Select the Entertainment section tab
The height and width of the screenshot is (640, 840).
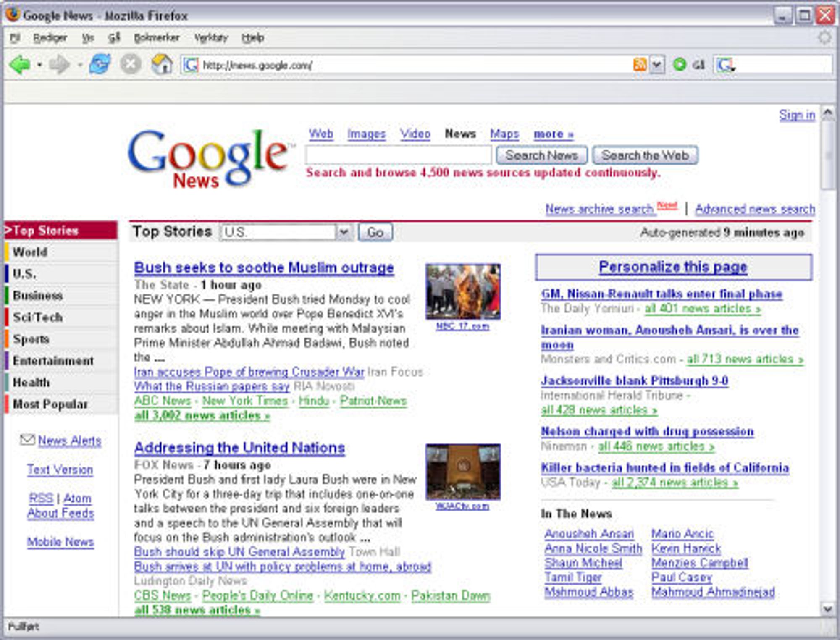[61, 361]
